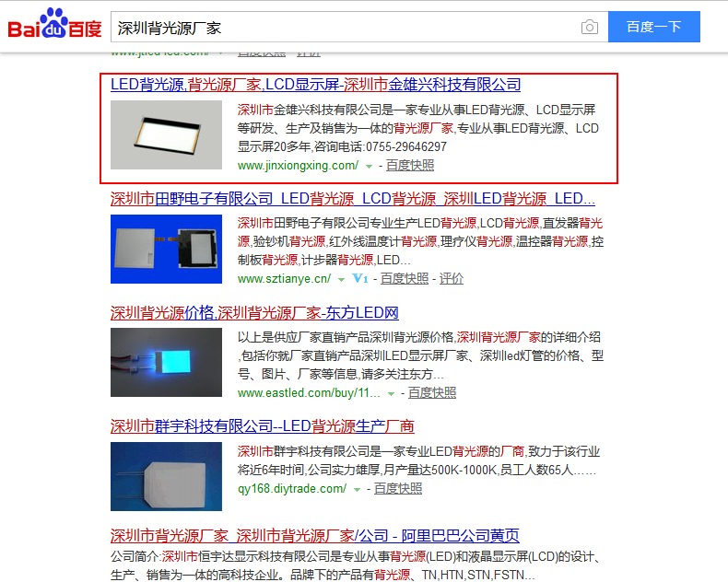Expand dropdown arrow next to www.sztianye.cn
Screen dimensions: 728x582
[x=341, y=279]
